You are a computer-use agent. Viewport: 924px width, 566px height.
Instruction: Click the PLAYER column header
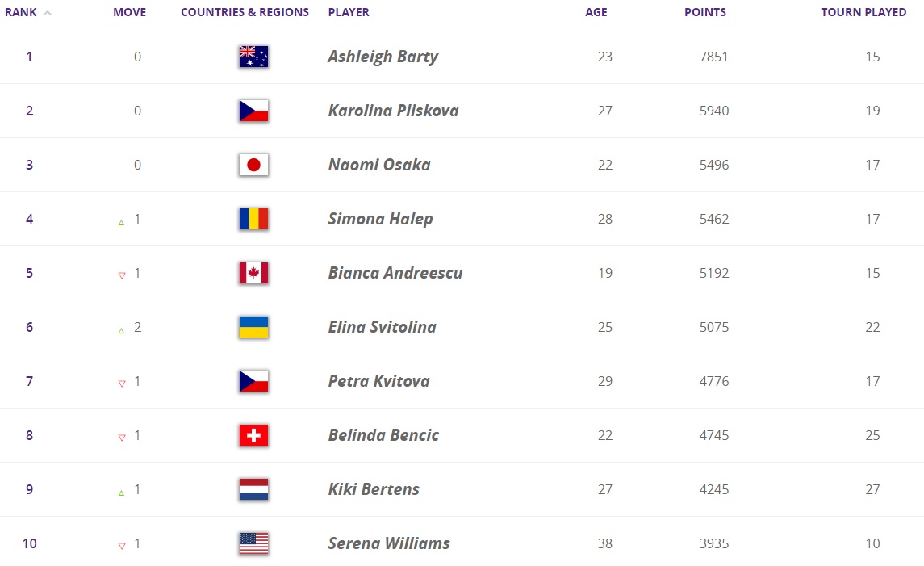[349, 12]
